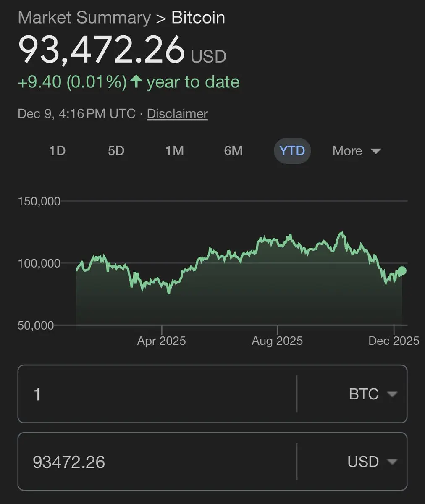
Task: Click the current price dot on chart
Action: pyautogui.click(x=402, y=270)
